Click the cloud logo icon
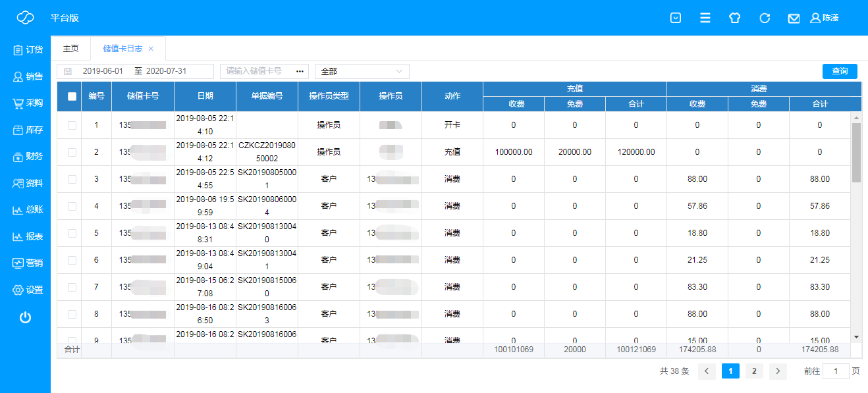 [25, 18]
